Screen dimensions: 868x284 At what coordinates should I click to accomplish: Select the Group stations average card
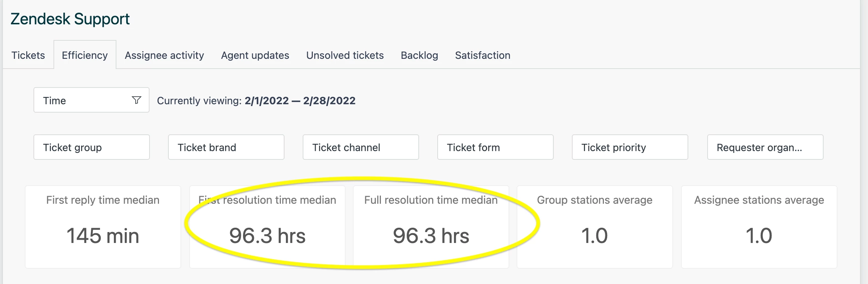pos(594,227)
